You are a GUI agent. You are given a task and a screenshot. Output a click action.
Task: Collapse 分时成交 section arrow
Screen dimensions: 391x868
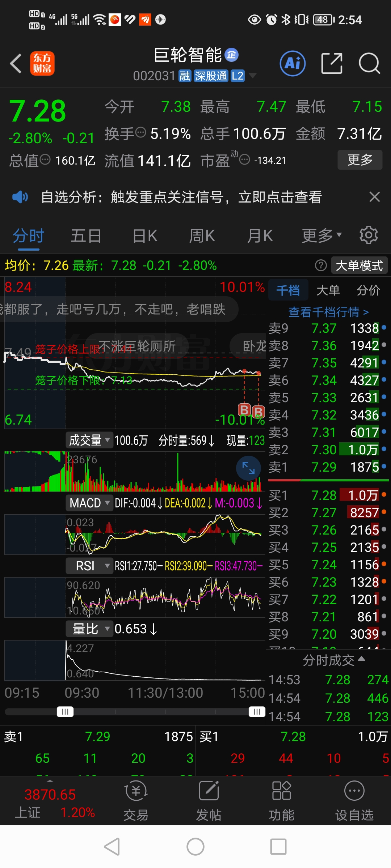coord(361,659)
